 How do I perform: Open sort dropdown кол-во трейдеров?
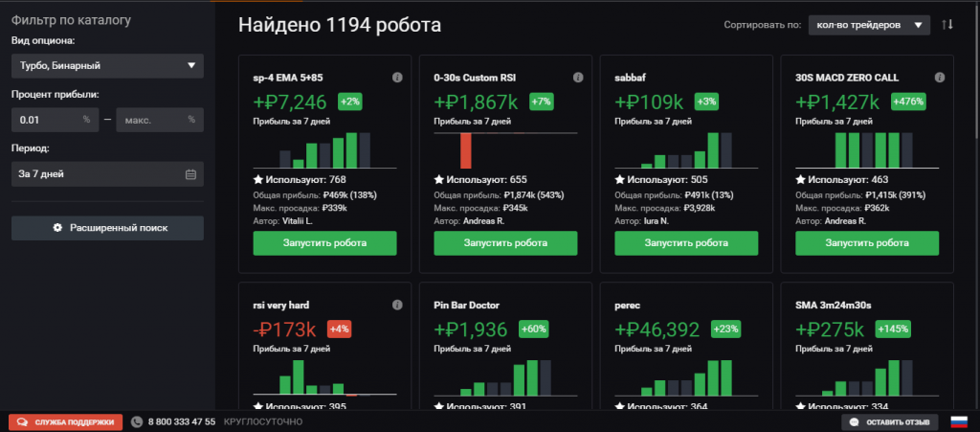click(869, 25)
